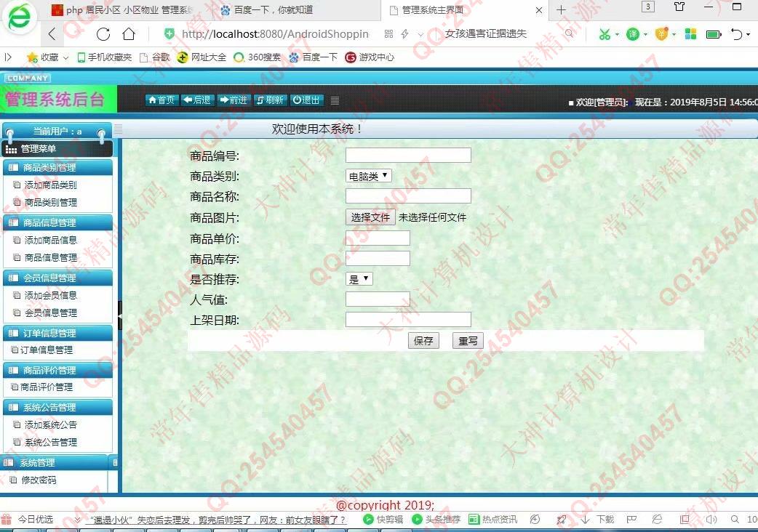Click the star favorites bookmark

tap(33, 57)
